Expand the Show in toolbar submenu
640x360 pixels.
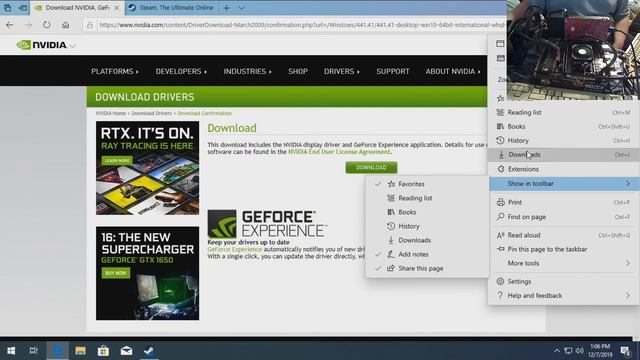tap(564, 184)
